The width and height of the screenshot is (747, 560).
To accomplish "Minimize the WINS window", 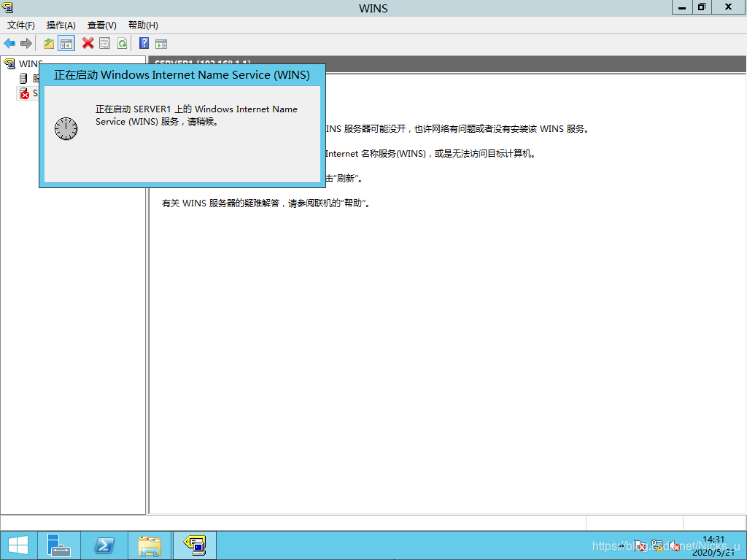I will 682,7.
